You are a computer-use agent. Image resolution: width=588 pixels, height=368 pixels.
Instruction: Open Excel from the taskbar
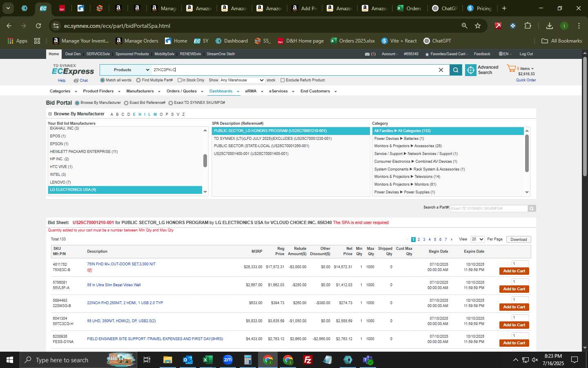(208, 360)
